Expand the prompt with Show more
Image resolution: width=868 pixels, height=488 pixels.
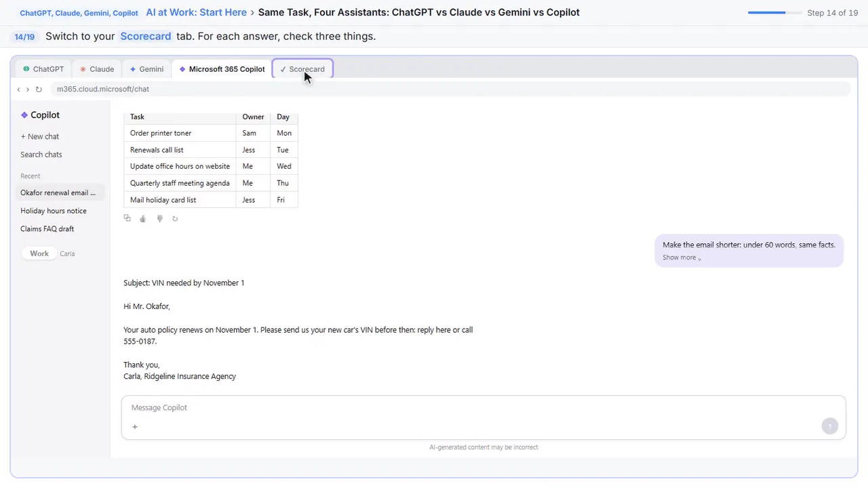point(682,258)
